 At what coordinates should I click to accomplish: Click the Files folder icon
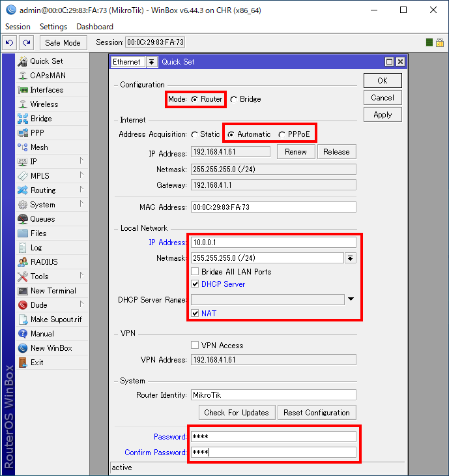point(23,233)
